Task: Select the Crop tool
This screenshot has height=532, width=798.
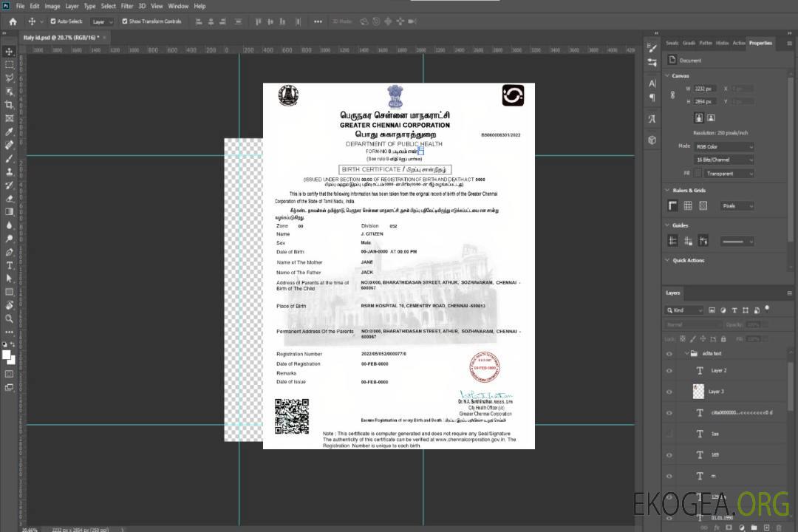Action: tap(9, 105)
